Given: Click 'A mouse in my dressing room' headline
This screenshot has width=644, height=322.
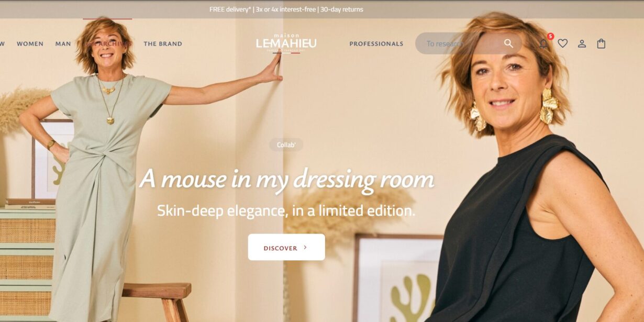Looking at the screenshot, I should tap(287, 180).
